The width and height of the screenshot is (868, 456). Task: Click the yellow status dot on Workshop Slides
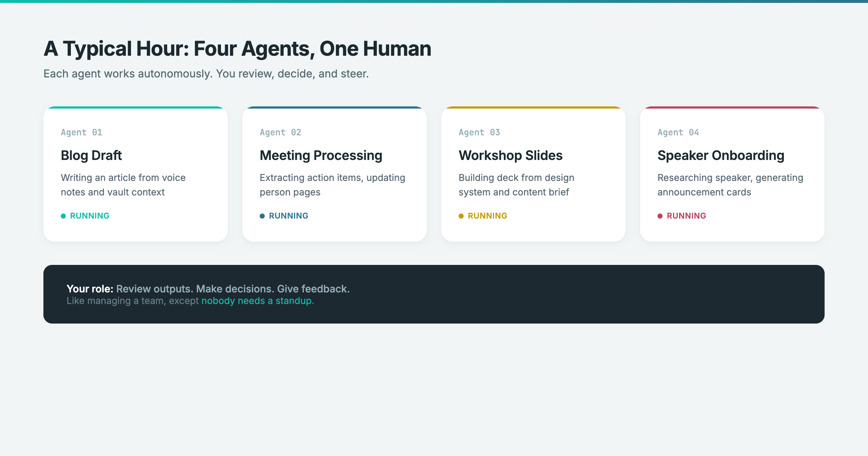tap(461, 216)
